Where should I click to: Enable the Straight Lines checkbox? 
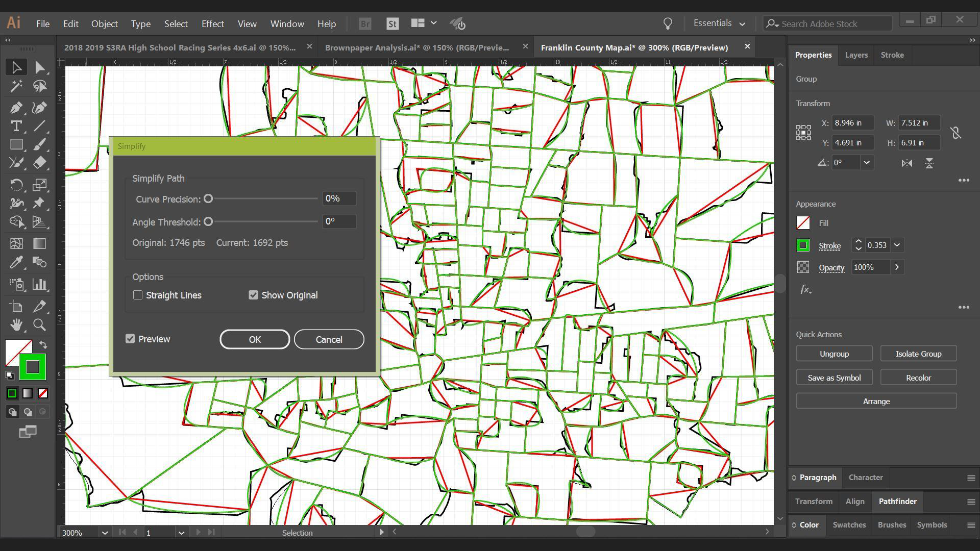(138, 295)
